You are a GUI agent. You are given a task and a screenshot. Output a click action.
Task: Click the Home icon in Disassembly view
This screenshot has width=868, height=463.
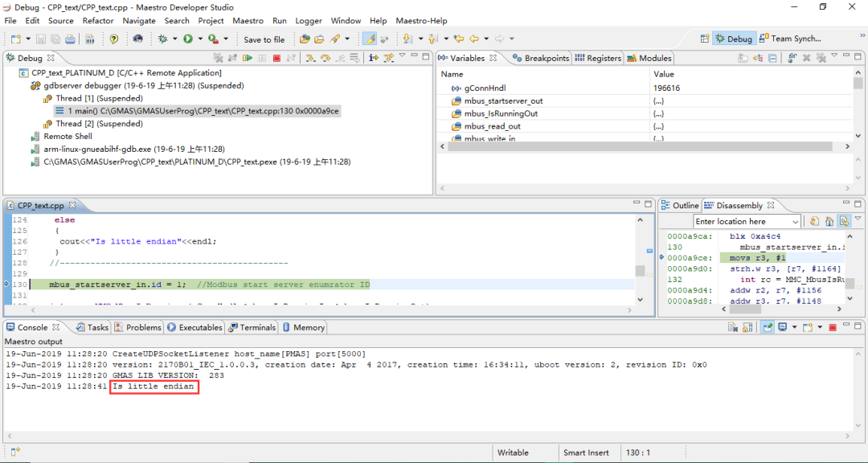pos(829,222)
